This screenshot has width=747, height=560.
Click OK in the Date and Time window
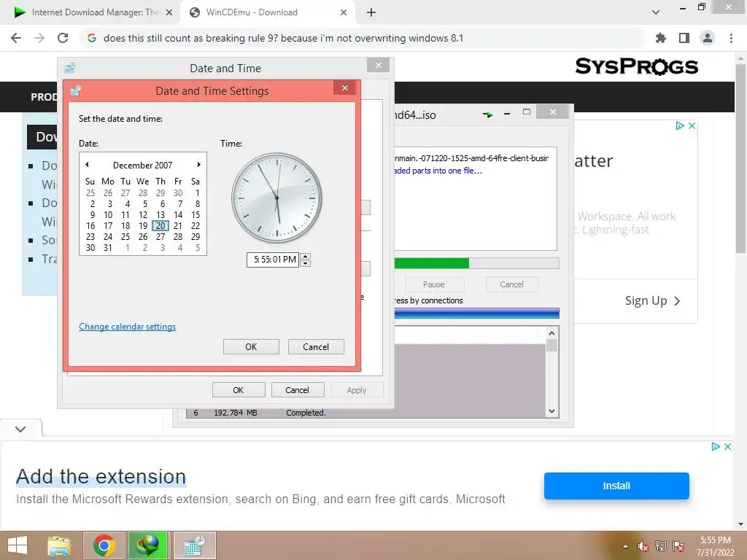[x=239, y=390]
